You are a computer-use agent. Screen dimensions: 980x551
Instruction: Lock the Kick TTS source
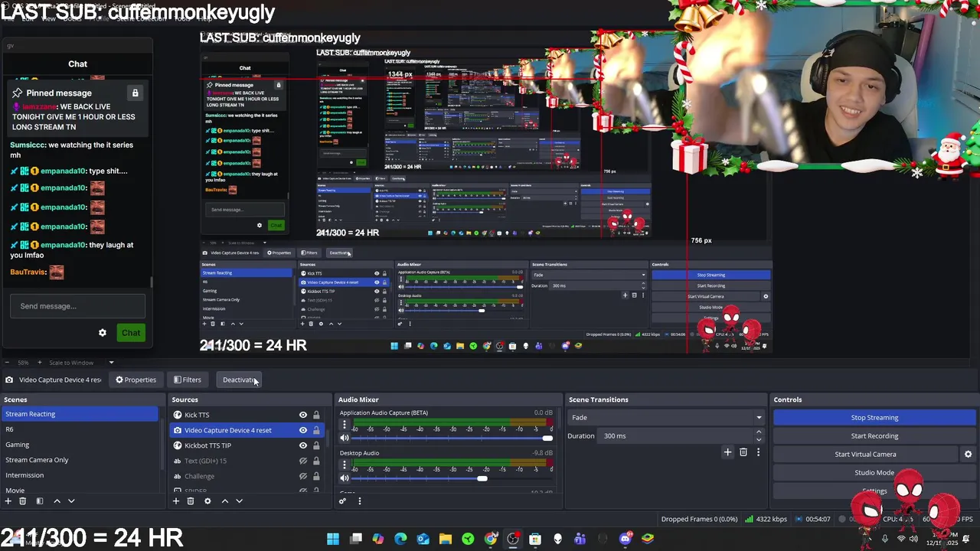316,415
